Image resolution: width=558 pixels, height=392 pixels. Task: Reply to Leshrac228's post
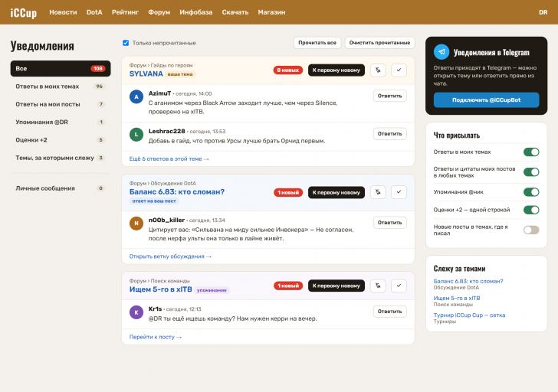coord(389,134)
